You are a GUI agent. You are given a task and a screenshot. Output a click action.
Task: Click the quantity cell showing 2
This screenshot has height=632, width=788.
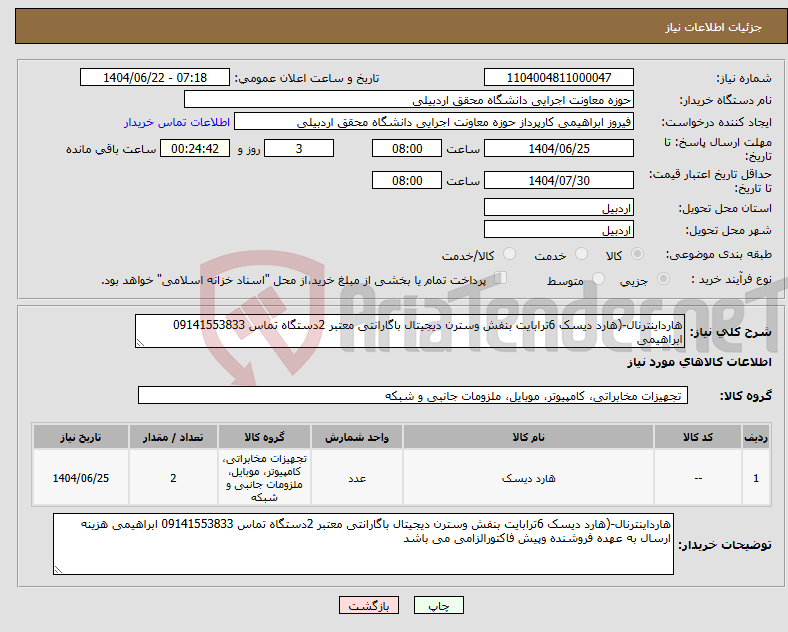coord(173,478)
